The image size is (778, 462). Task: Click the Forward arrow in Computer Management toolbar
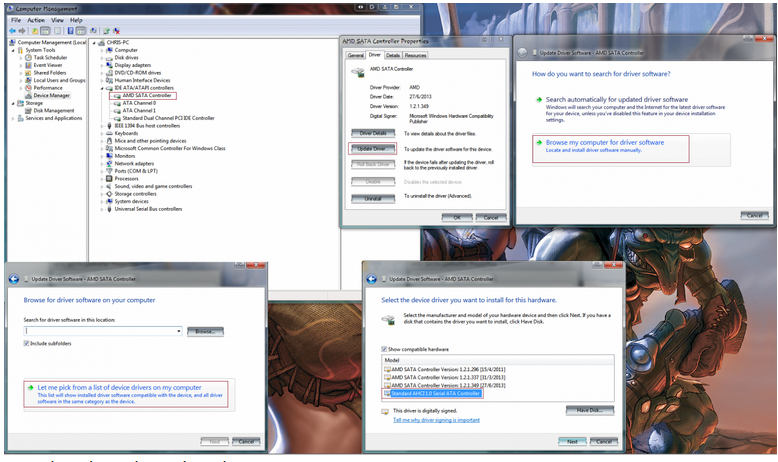coord(21,31)
